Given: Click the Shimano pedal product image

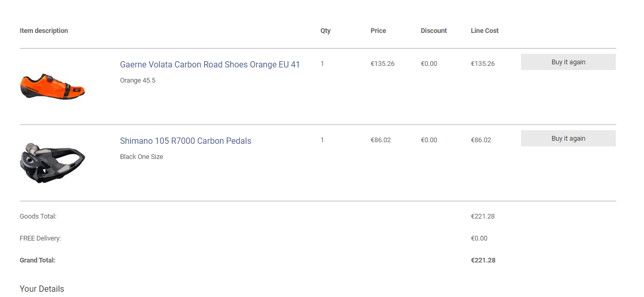Looking at the screenshot, I should point(52,161).
